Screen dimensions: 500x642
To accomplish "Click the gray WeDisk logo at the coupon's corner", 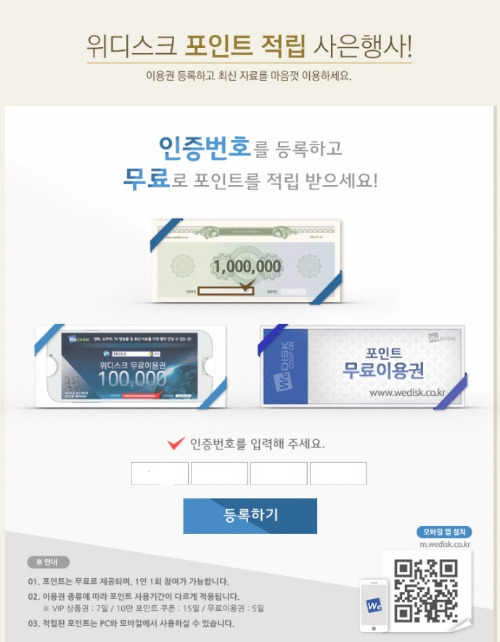I will point(442,338).
